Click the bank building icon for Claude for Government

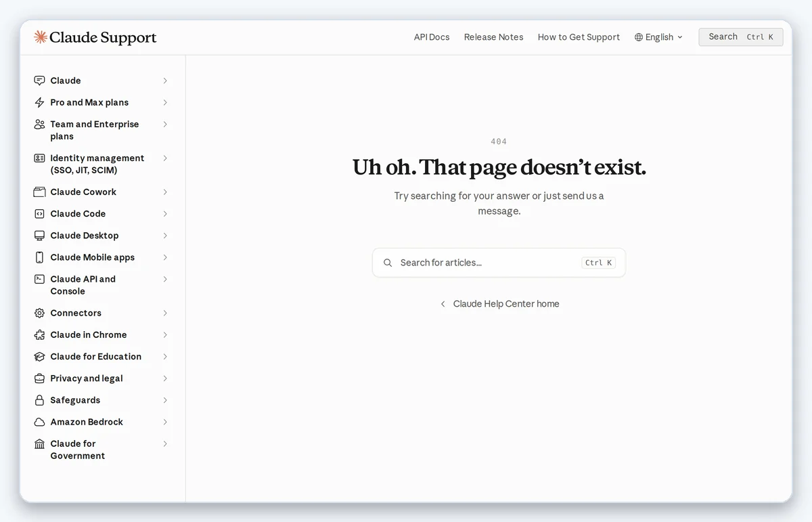point(39,443)
